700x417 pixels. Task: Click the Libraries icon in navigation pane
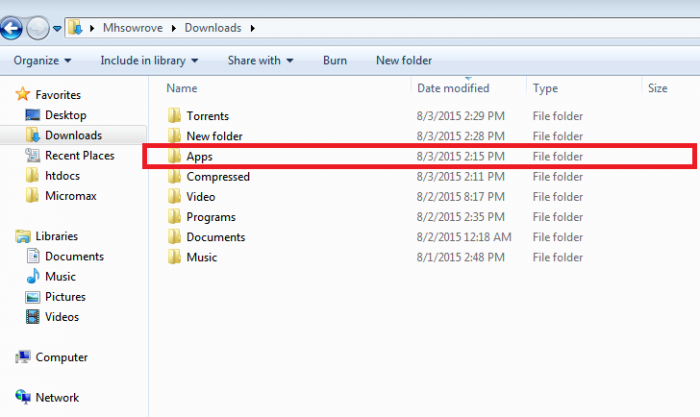23,236
